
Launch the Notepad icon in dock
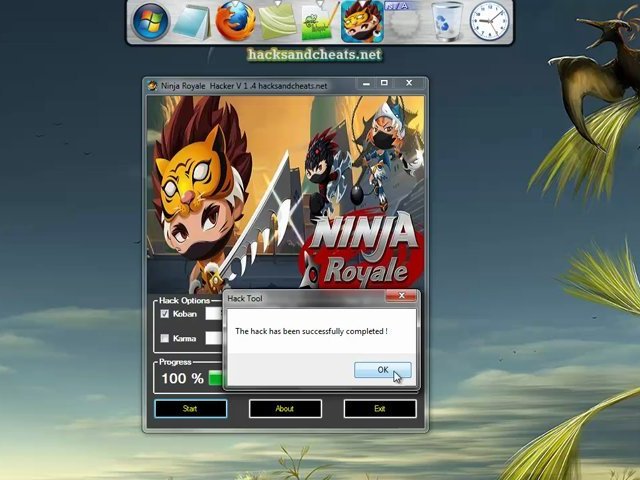[191, 21]
